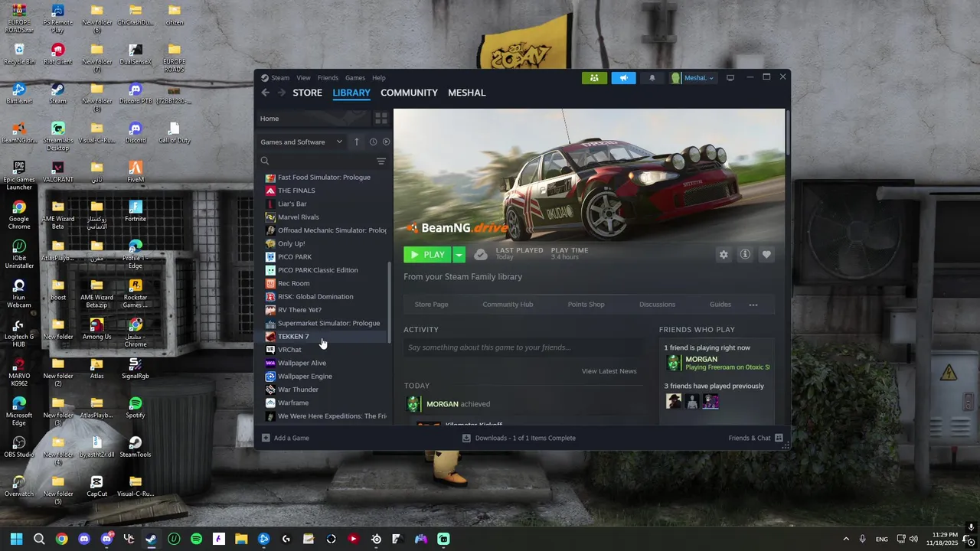Open File Explorer from taskbar
This screenshot has height=551, width=980.
tap(241, 539)
